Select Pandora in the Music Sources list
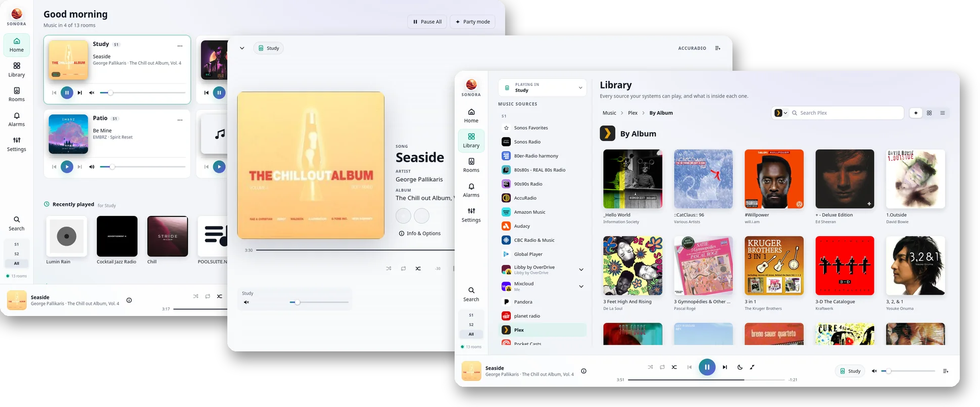 click(543, 302)
